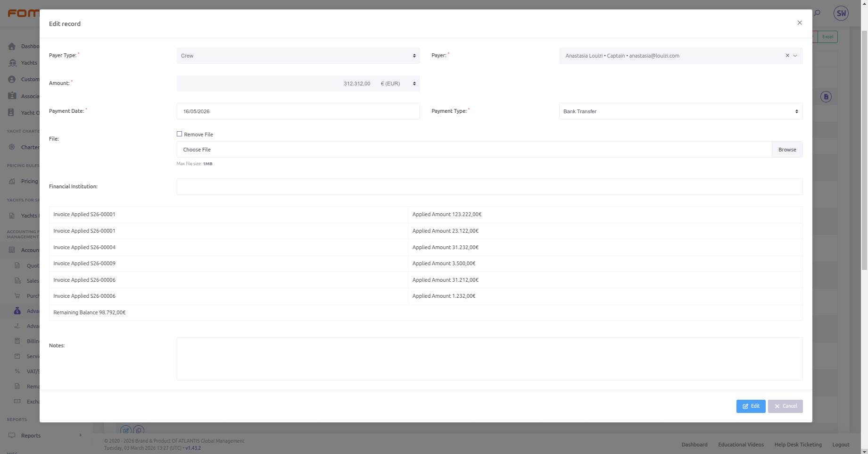Image resolution: width=868 pixels, height=454 pixels.
Task: Open the Payer Type dropdown showing Crew
Action: coord(298,56)
